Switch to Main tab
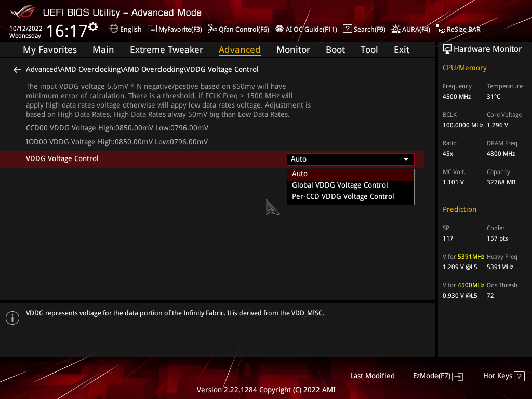Viewport: 532px width, 399px height. [x=103, y=50]
